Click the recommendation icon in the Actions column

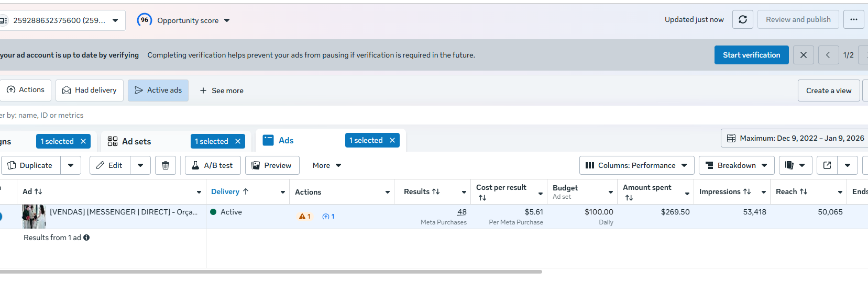pos(326,217)
